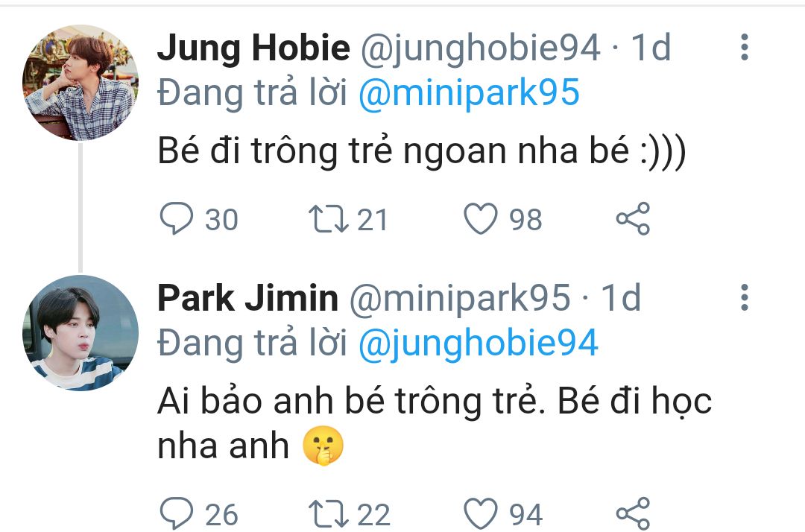Open Jung Hobie's profile picture
The image size is (805, 532).
pyautogui.click(x=80, y=82)
